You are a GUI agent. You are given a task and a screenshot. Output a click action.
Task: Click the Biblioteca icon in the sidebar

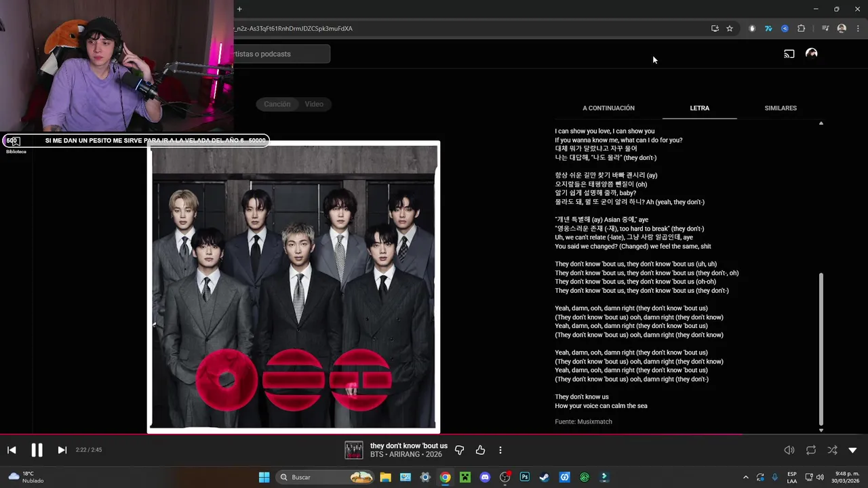tap(16, 144)
